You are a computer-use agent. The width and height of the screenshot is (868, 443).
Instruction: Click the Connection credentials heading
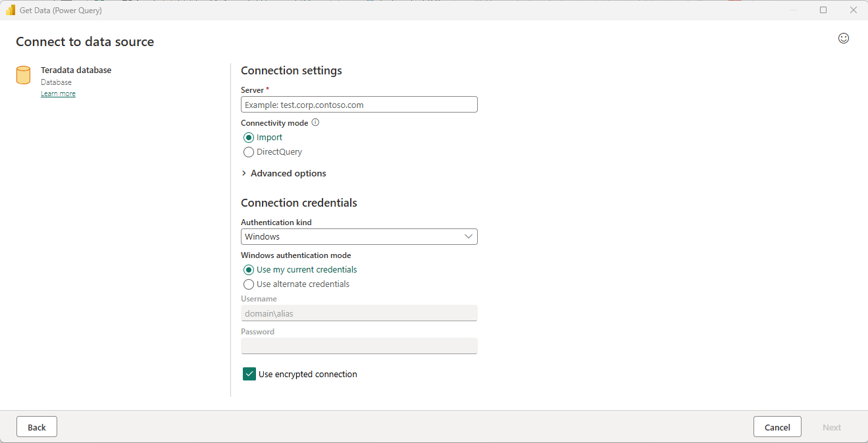tap(299, 203)
